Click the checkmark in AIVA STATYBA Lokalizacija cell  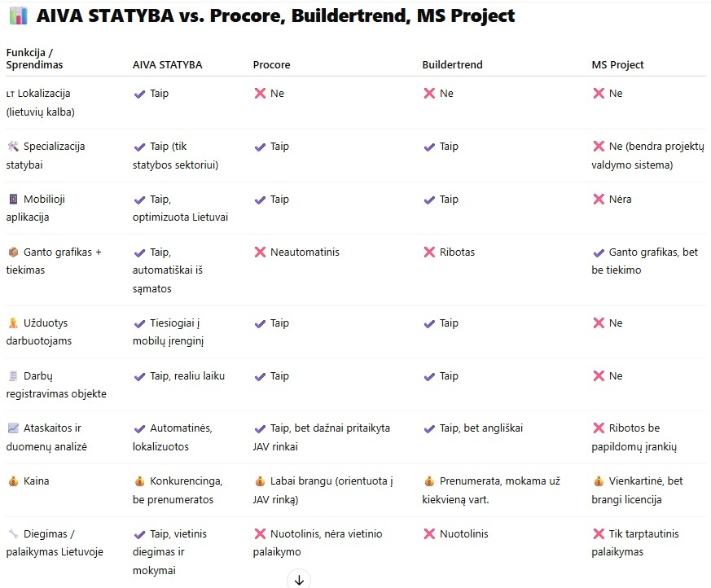[139, 94]
